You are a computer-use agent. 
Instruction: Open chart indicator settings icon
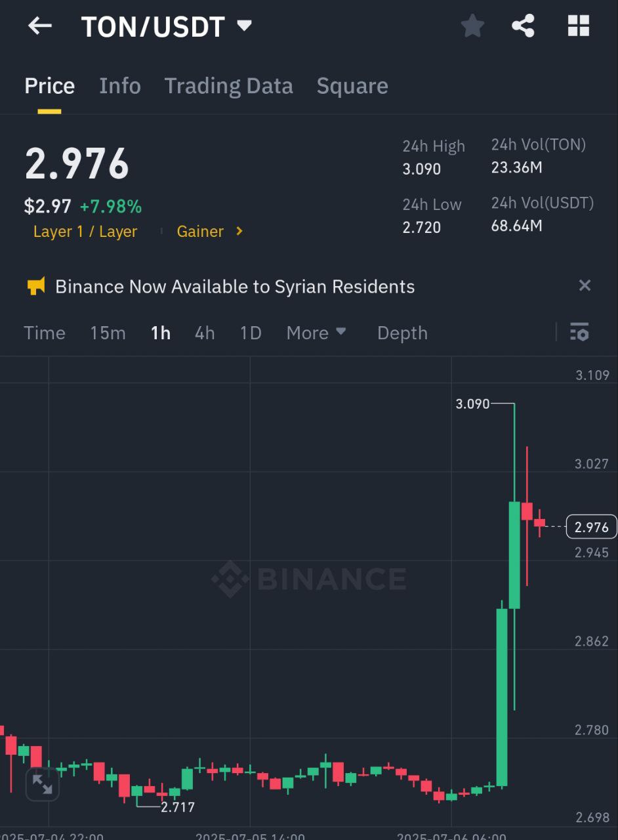tap(579, 332)
